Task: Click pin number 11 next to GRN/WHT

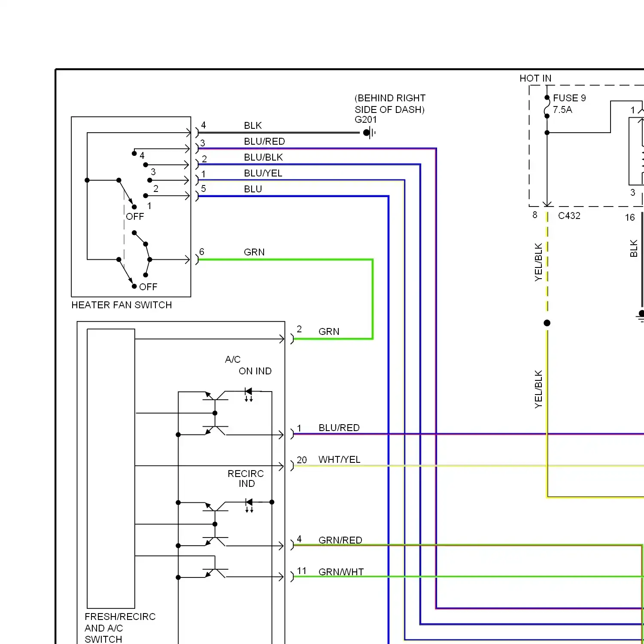Action: click(x=302, y=571)
